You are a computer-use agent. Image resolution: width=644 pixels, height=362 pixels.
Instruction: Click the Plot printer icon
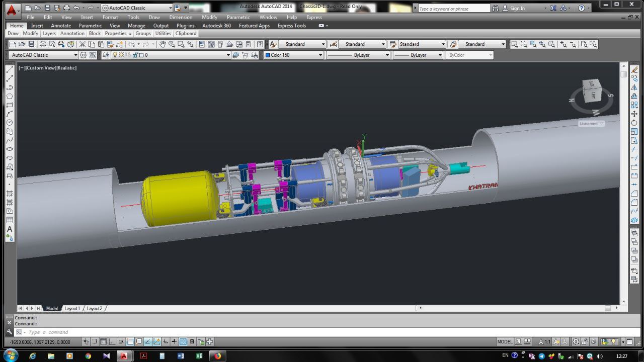point(43,44)
